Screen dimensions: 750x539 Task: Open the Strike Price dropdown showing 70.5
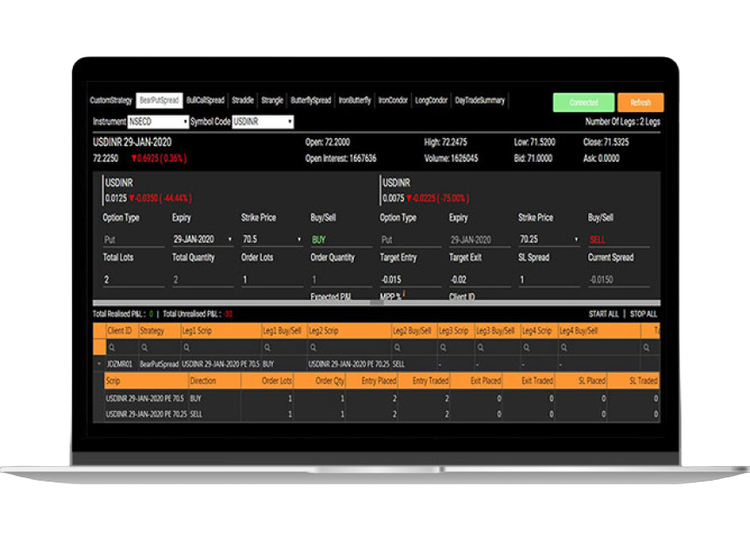pos(271,240)
